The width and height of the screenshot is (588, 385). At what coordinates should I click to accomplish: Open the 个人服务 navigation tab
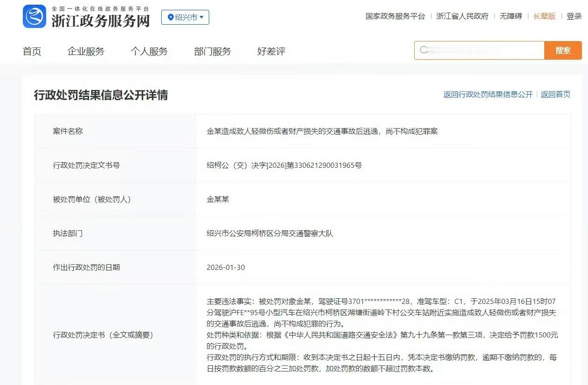pos(149,52)
